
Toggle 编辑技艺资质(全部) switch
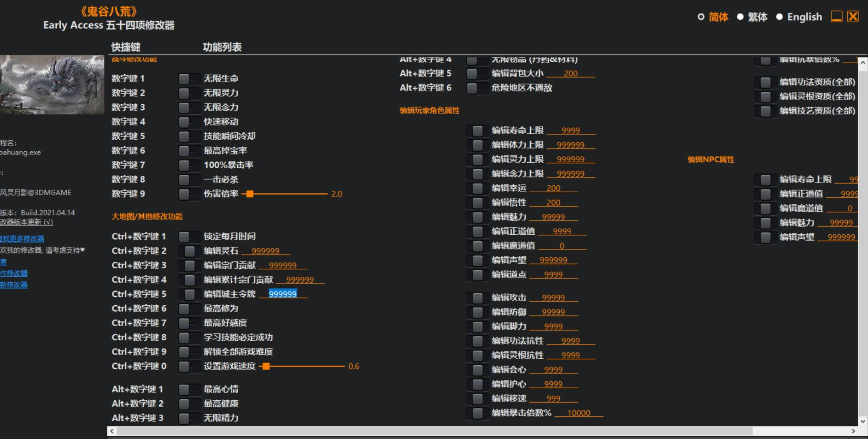pos(765,111)
